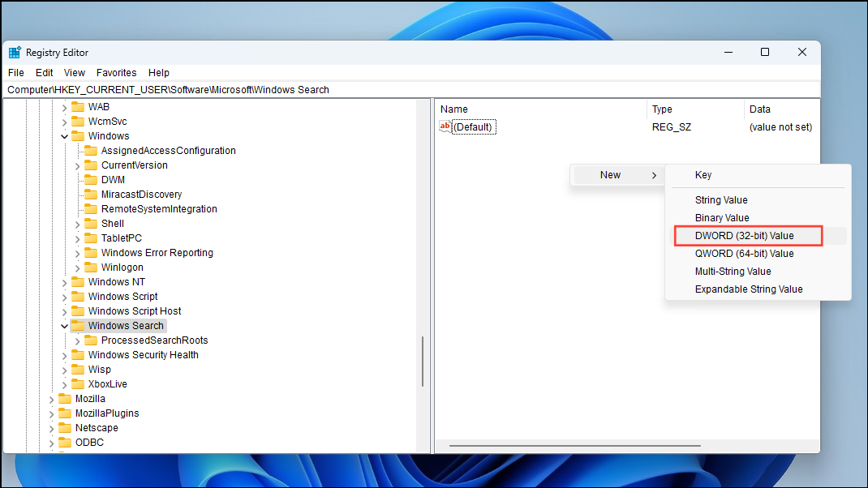Expand the Mozilla key node

tap(52, 399)
